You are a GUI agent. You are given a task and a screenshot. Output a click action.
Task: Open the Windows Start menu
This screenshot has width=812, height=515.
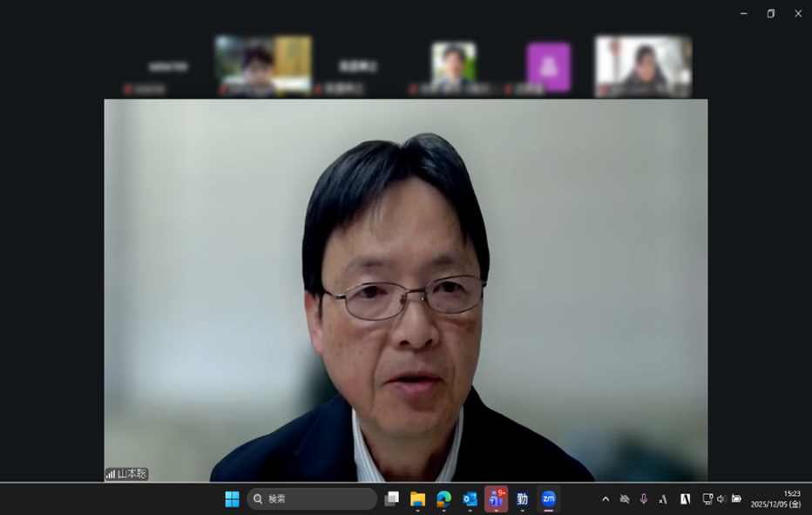point(232,499)
